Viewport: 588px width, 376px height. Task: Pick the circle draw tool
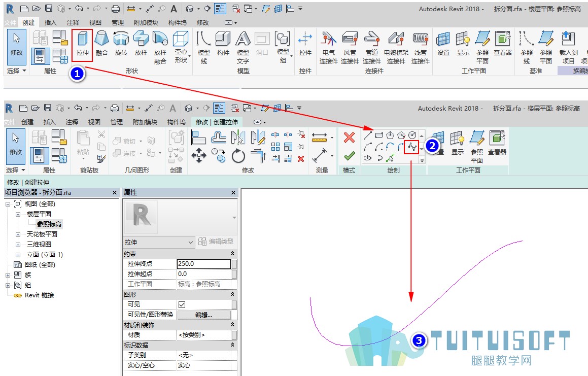click(412, 135)
